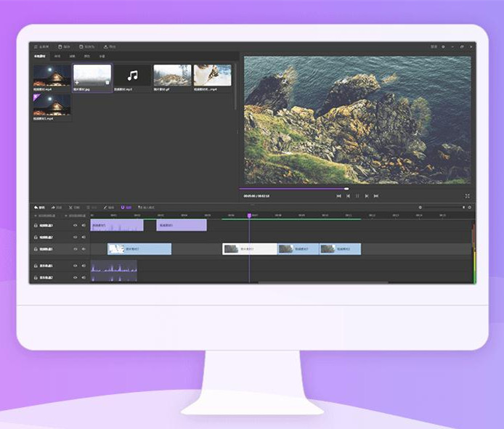Mute the bottom audio track speaker icon
The width and height of the screenshot is (504, 429).
point(84,277)
